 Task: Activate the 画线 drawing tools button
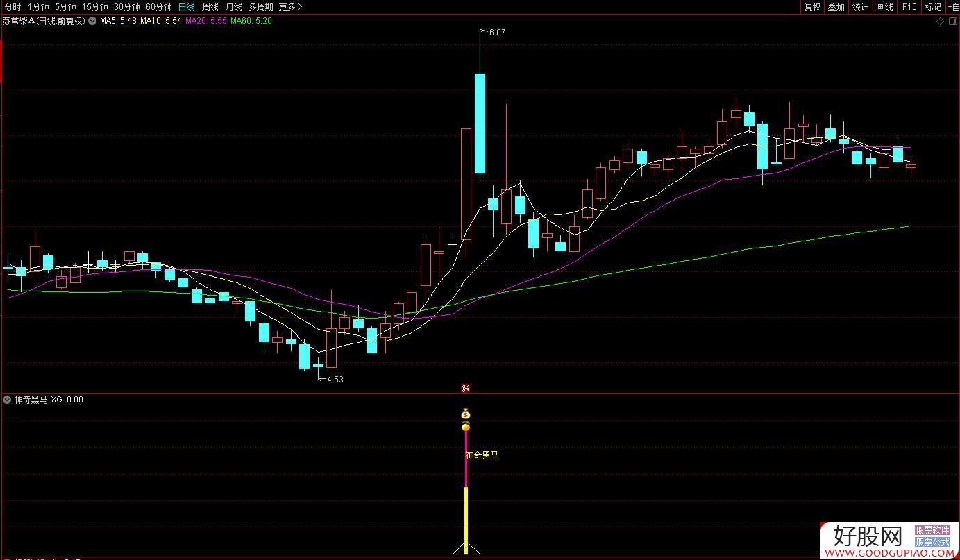tap(884, 7)
